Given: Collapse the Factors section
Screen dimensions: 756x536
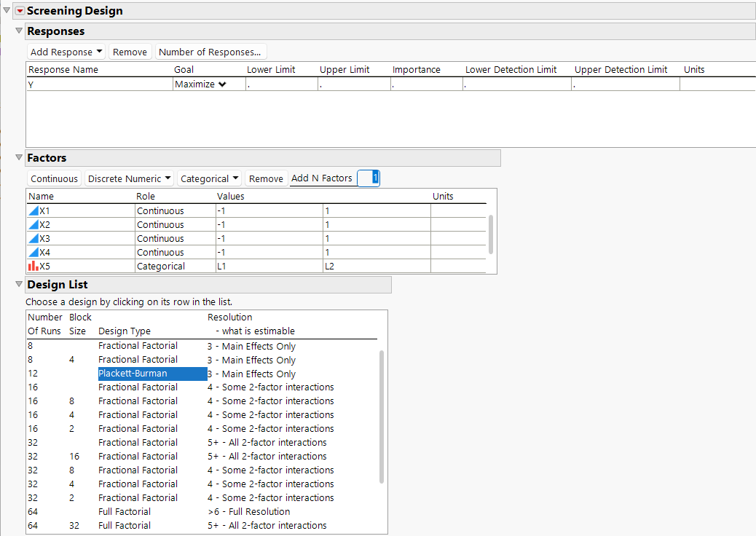Looking at the screenshot, I should point(19,158).
